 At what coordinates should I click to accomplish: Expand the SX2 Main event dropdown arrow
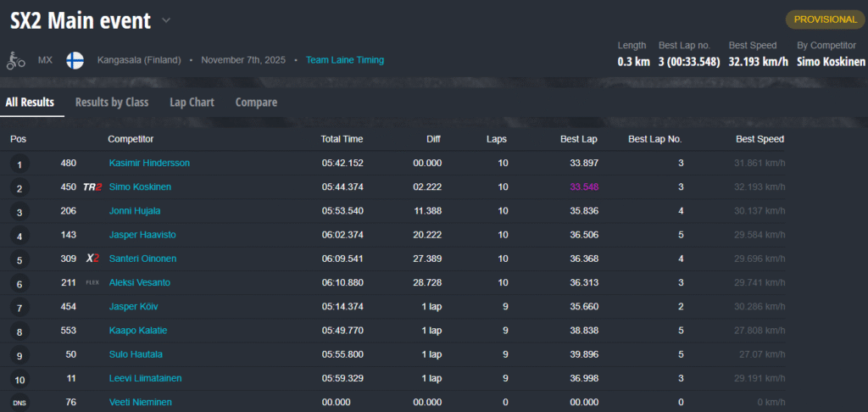point(166,20)
